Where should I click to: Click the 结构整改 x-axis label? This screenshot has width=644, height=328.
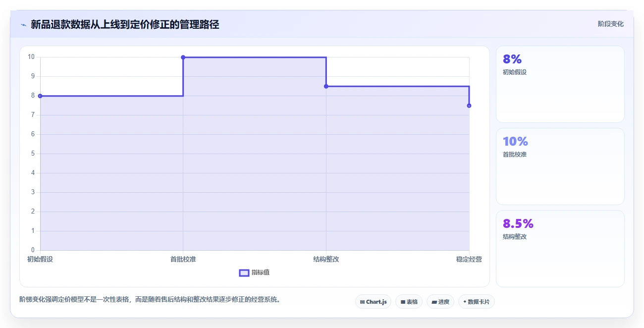(x=326, y=259)
